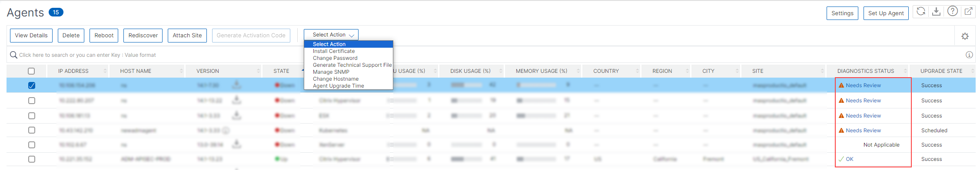Click the magnifier search icon

point(13,55)
